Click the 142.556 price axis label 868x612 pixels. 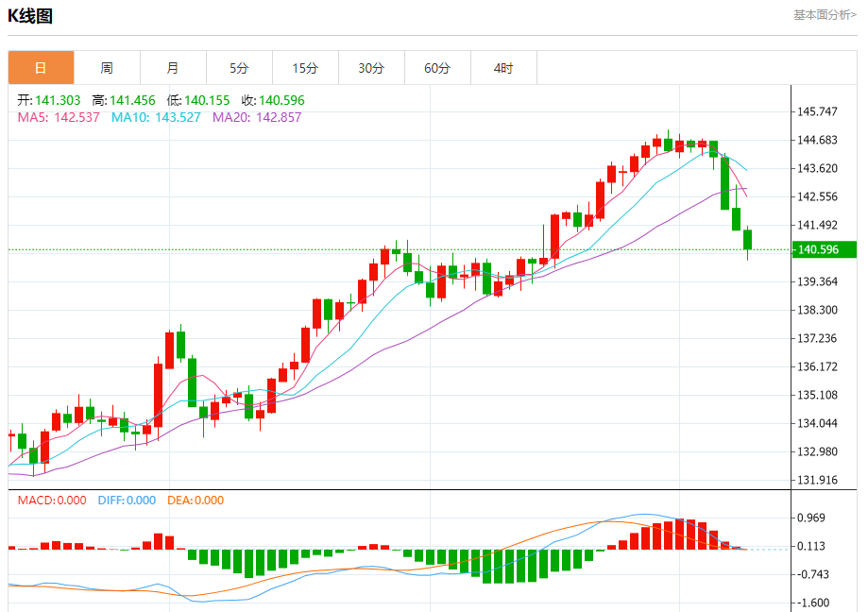pyautogui.click(x=817, y=196)
